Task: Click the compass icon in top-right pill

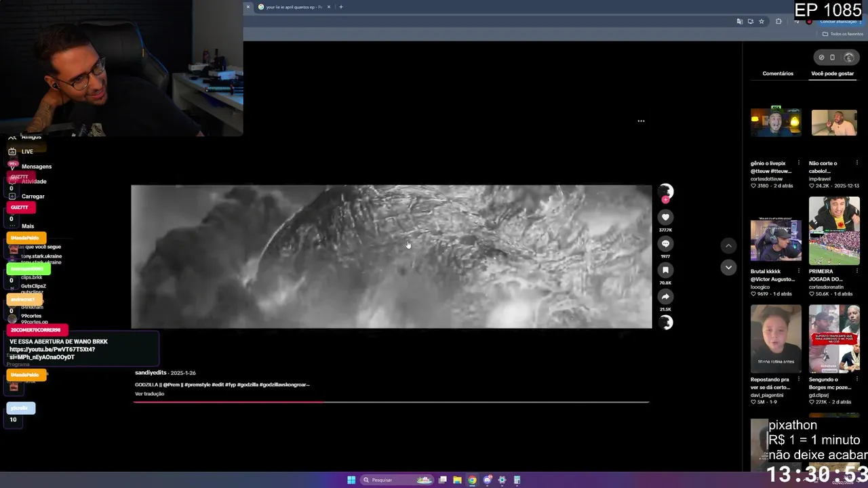Action: point(821,58)
